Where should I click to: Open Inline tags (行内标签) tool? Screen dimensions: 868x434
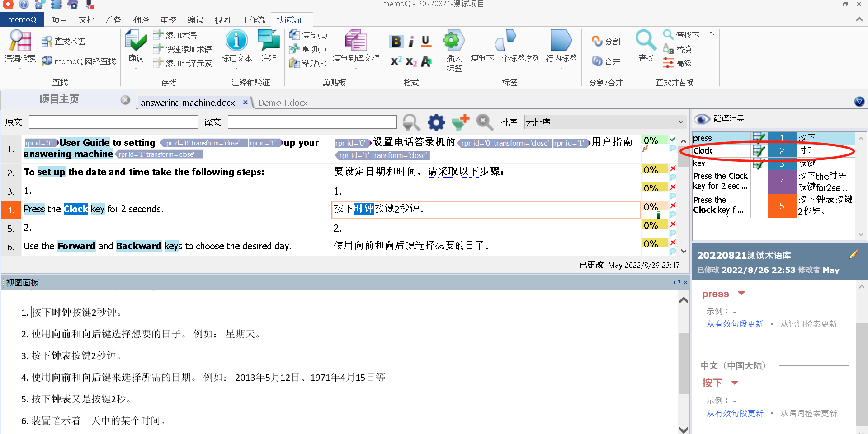coord(561,45)
